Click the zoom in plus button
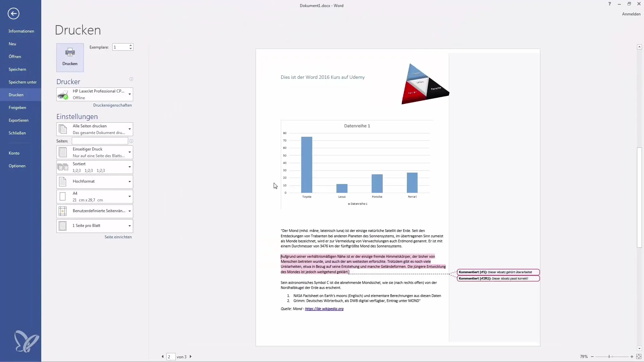 632,357
